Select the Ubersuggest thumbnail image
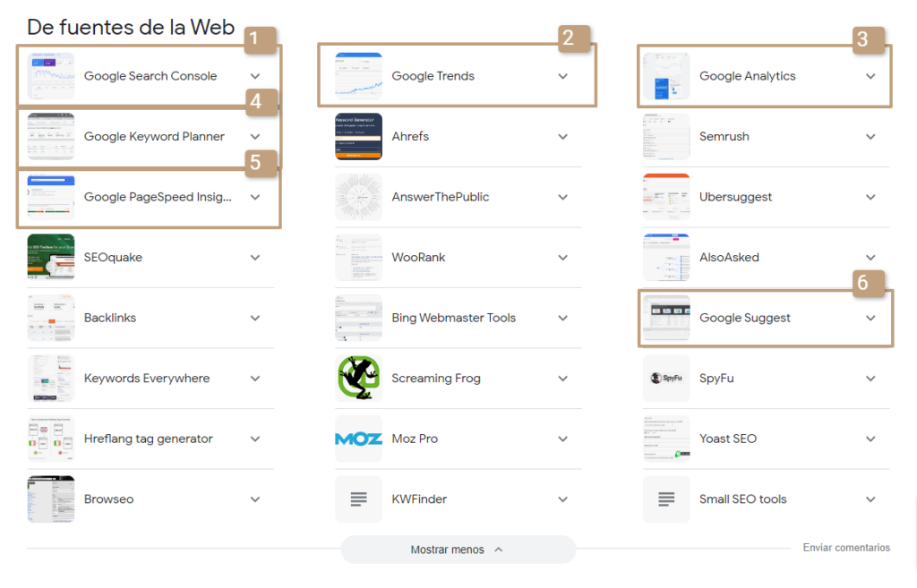The image size is (917, 588). pos(666,197)
